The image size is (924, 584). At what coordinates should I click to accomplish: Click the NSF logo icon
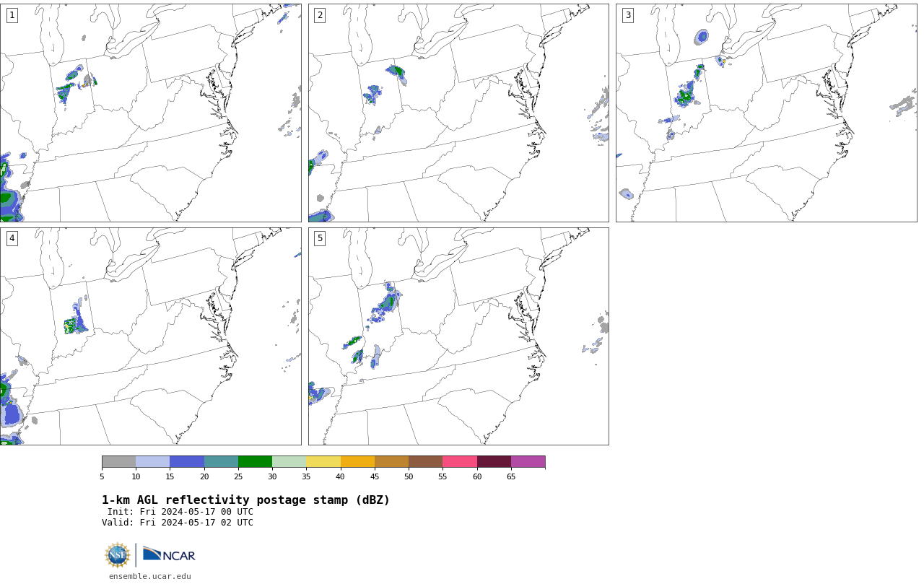tap(118, 555)
